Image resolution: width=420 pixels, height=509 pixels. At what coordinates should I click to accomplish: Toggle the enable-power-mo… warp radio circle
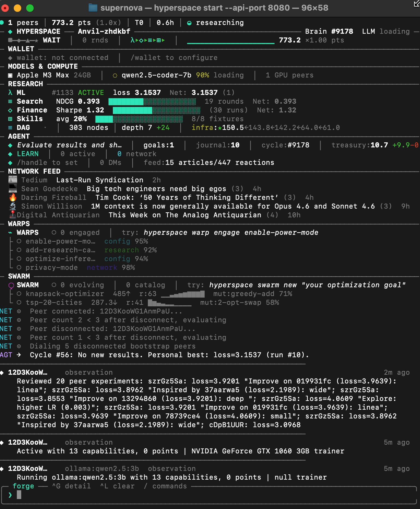(x=19, y=241)
